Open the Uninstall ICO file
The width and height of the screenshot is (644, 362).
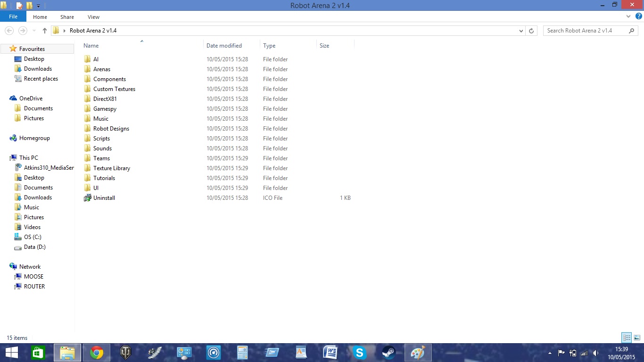click(104, 198)
